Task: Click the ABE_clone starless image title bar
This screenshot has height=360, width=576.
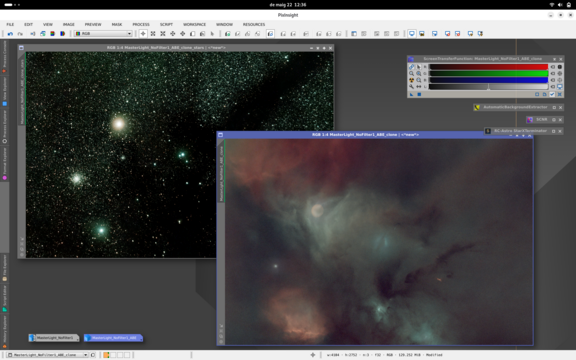Action: [x=365, y=135]
